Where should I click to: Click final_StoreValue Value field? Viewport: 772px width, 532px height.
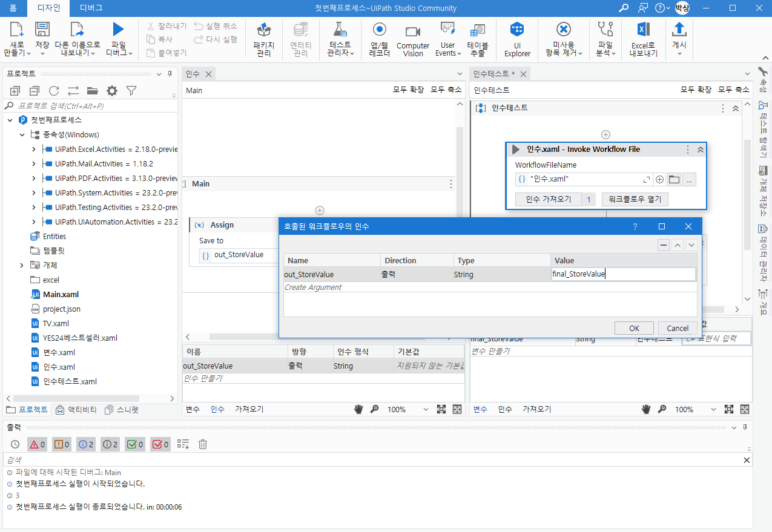(x=623, y=274)
